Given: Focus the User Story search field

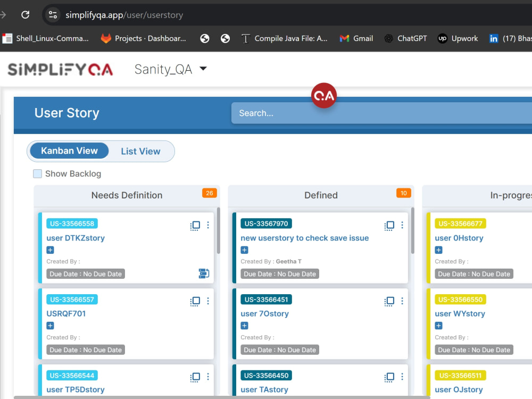Looking at the screenshot, I should (381, 113).
